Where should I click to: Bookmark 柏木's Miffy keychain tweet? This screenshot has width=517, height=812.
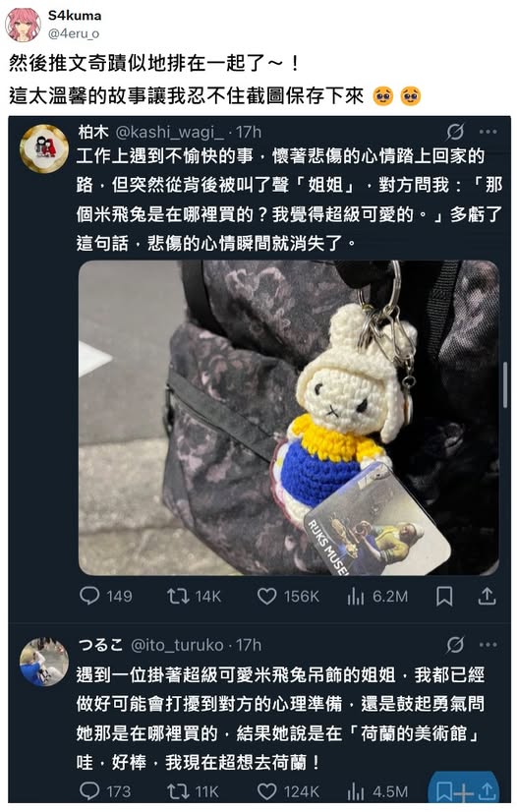pos(444,597)
